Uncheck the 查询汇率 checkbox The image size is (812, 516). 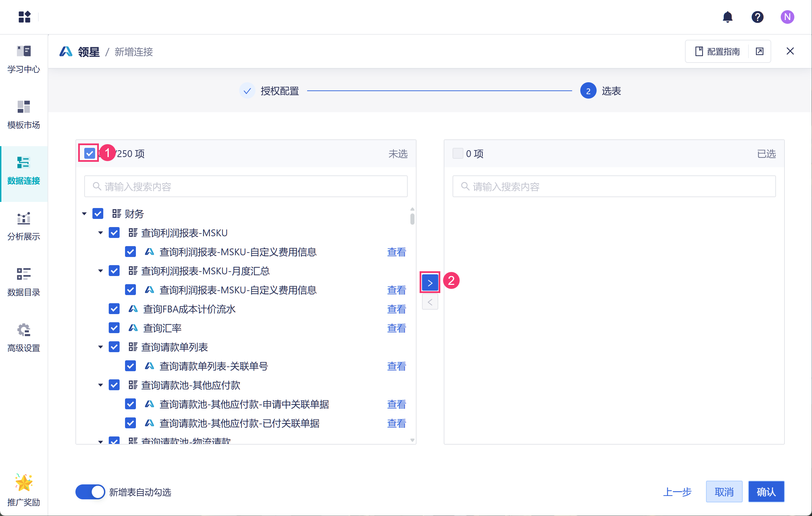(x=114, y=328)
